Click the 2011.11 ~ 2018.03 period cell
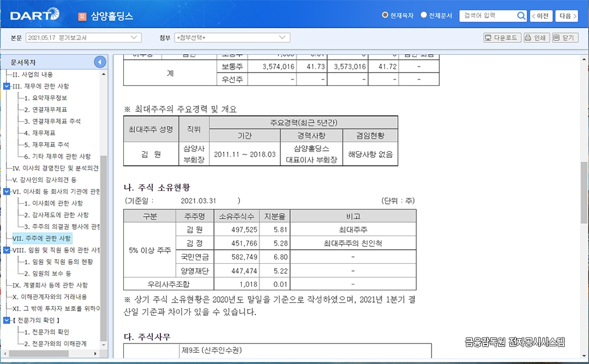This screenshot has width=589, height=364. (245, 154)
